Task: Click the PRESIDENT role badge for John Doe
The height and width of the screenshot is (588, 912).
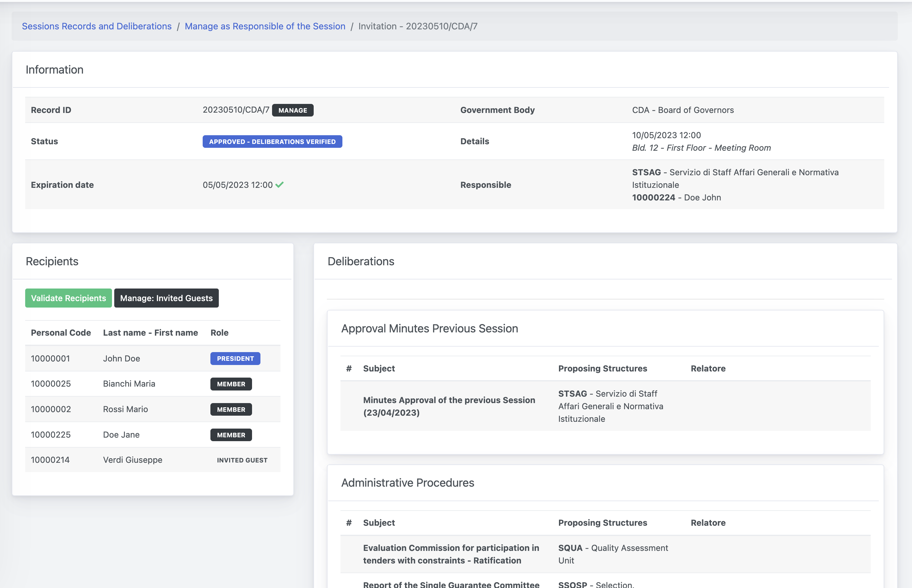Action: click(235, 358)
